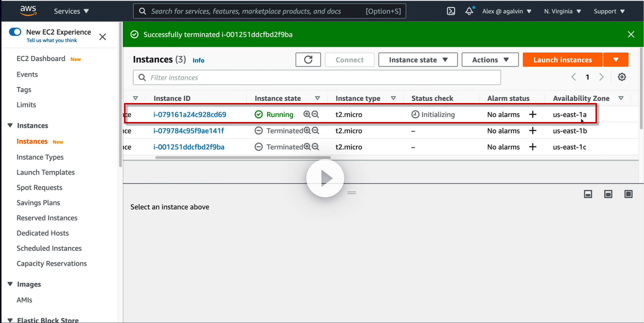
Task: Open the Services dropdown
Action: click(x=72, y=11)
